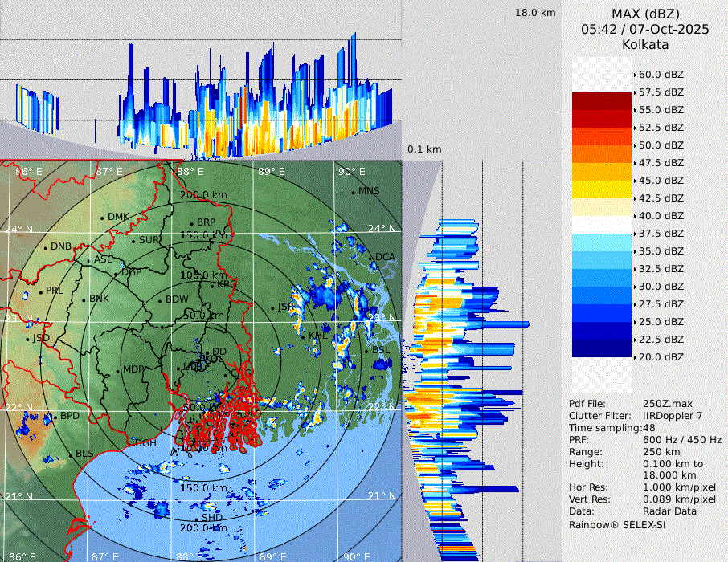
Task: Click the MAX (dBZ) title text
Action: 645,14
